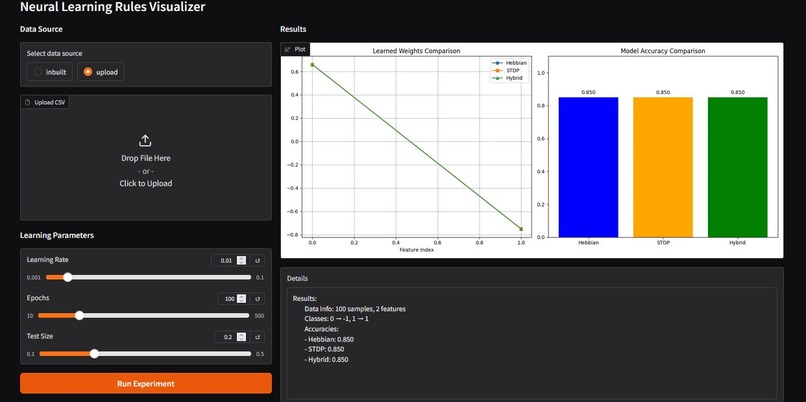Viewport: 806px width, 402px height.
Task: Click the Test Size stepper arrows
Action: click(x=242, y=337)
